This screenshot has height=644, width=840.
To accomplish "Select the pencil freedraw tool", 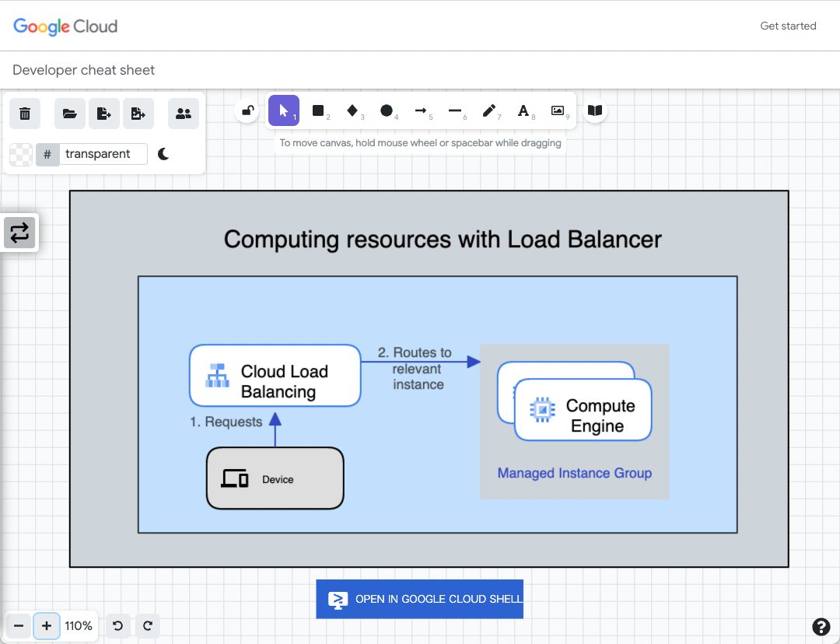I will [490, 111].
